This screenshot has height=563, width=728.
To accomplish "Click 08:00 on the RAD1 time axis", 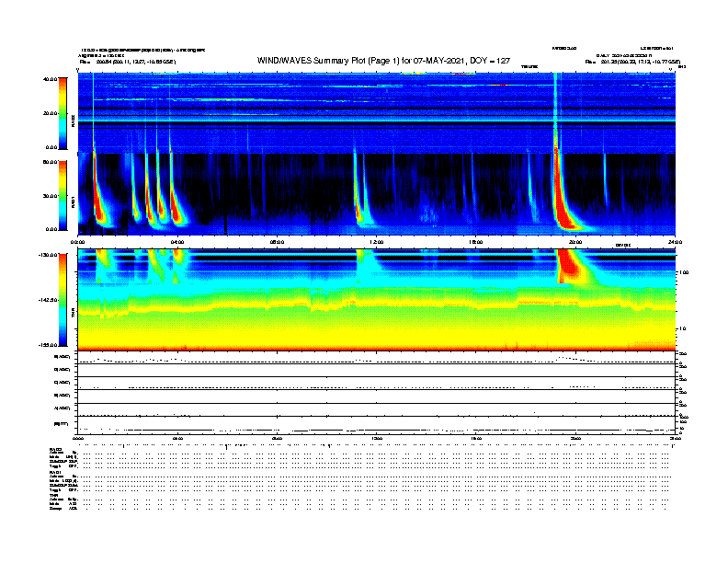I will tap(277, 242).
